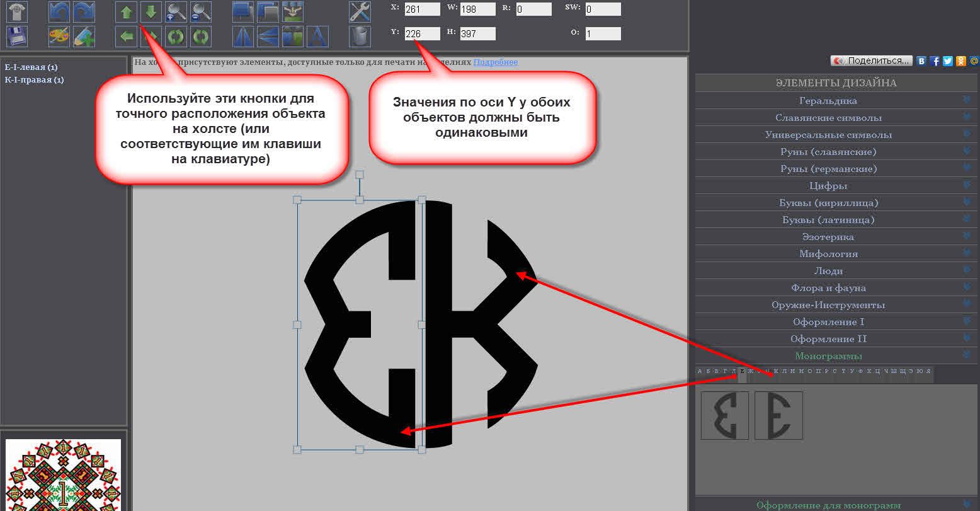Click the horizontal flip triangles icon
Viewport: 980px width, 511px height.
(243, 37)
